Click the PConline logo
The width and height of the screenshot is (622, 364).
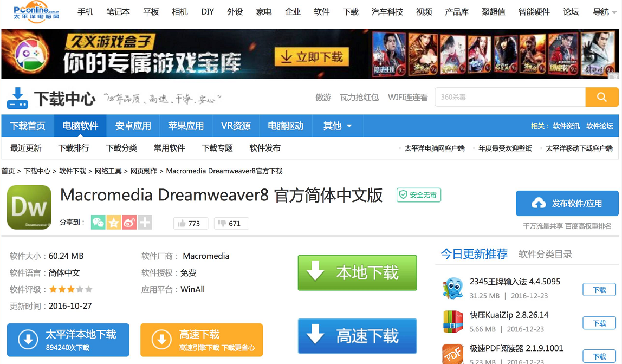(x=36, y=12)
